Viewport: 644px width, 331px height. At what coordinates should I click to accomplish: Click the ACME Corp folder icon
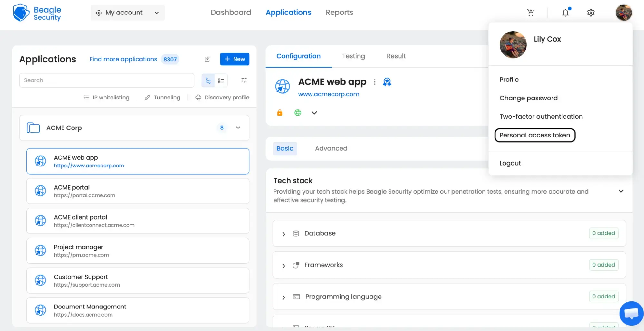point(33,128)
